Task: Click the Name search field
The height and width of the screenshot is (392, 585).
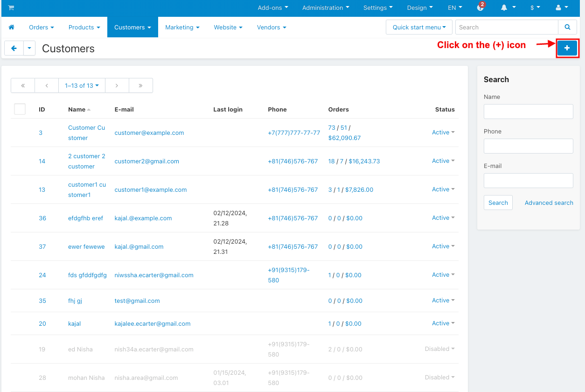Action: point(528,112)
